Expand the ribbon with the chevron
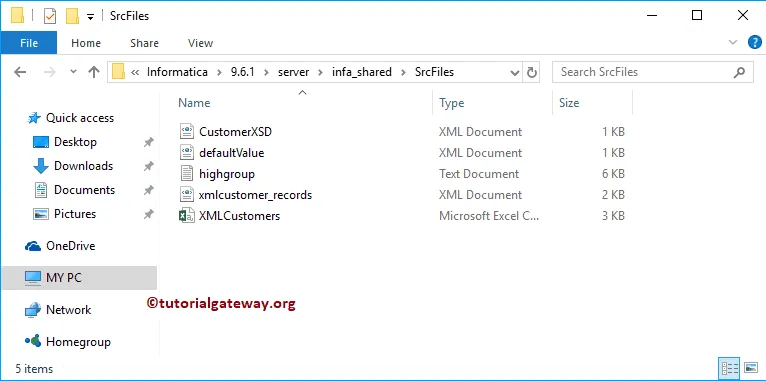766x381 pixels. (733, 42)
